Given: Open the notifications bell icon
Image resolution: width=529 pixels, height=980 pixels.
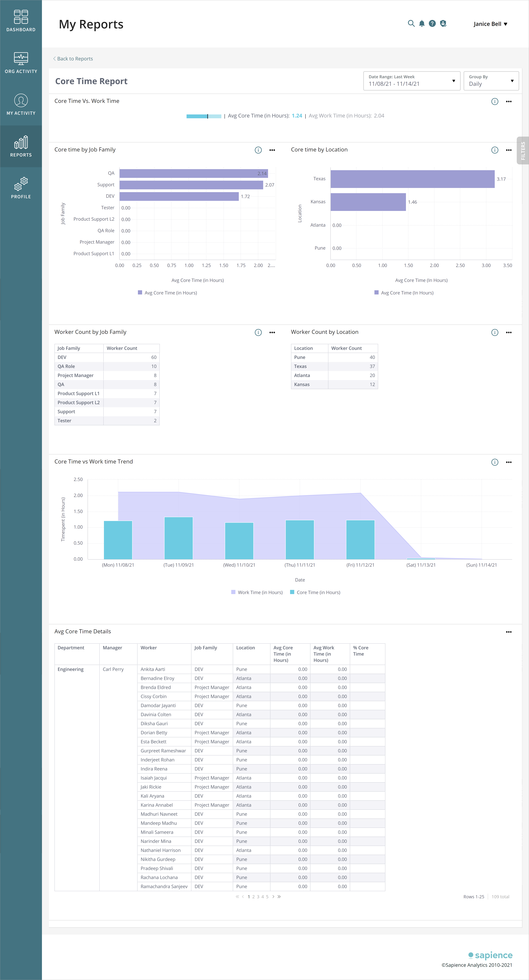Looking at the screenshot, I should point(422,24).
